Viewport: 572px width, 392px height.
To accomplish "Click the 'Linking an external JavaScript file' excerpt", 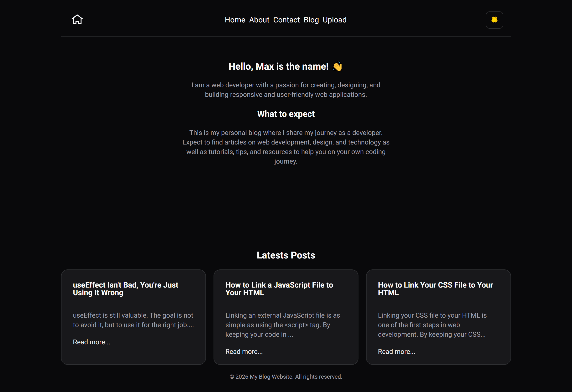I will [x=283, y=325].
